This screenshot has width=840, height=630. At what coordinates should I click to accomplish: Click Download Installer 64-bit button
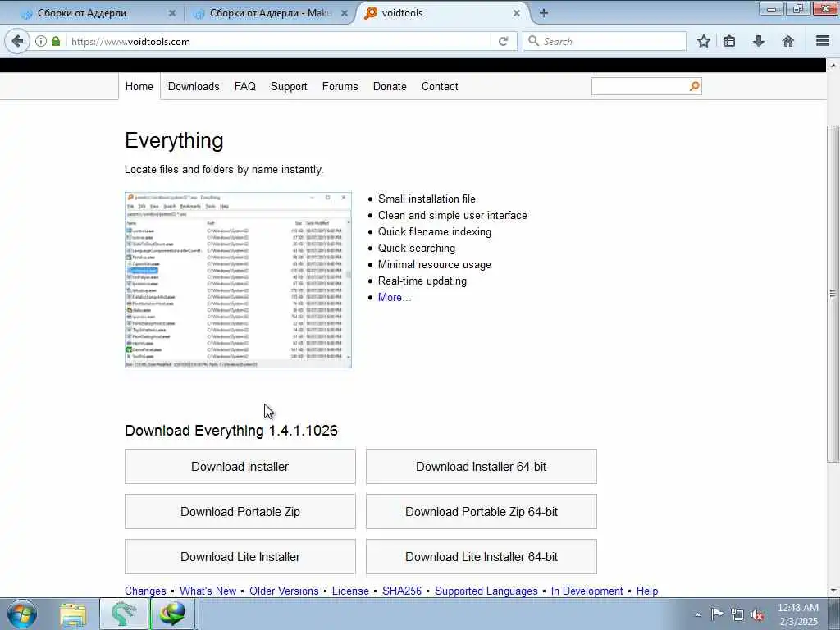click(x=481, y=467)
